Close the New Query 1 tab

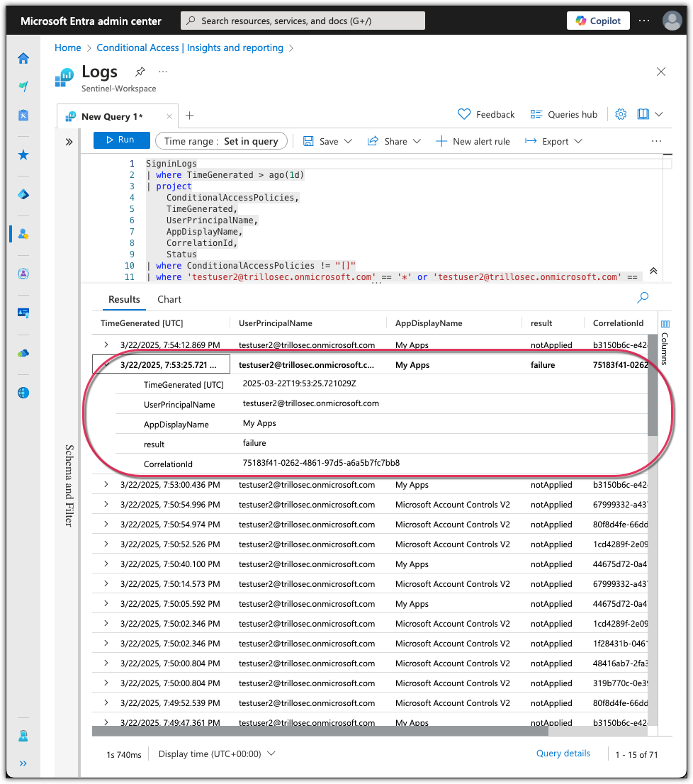[x=169, y=116]
